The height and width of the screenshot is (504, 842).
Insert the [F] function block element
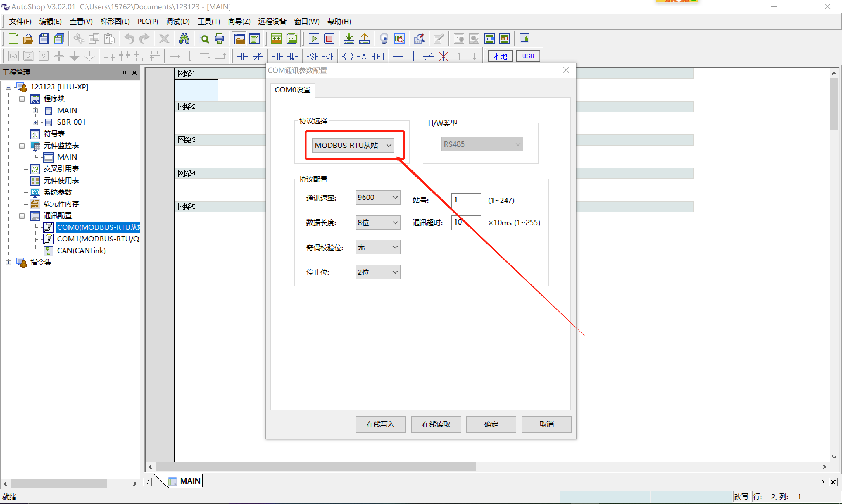pos(378,56)
